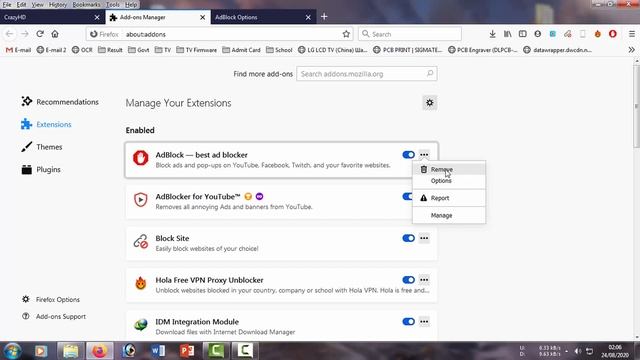Choose Manage in the context menu
The height and width of the screenshot is (360, 640).
click(x=449, y=215)
